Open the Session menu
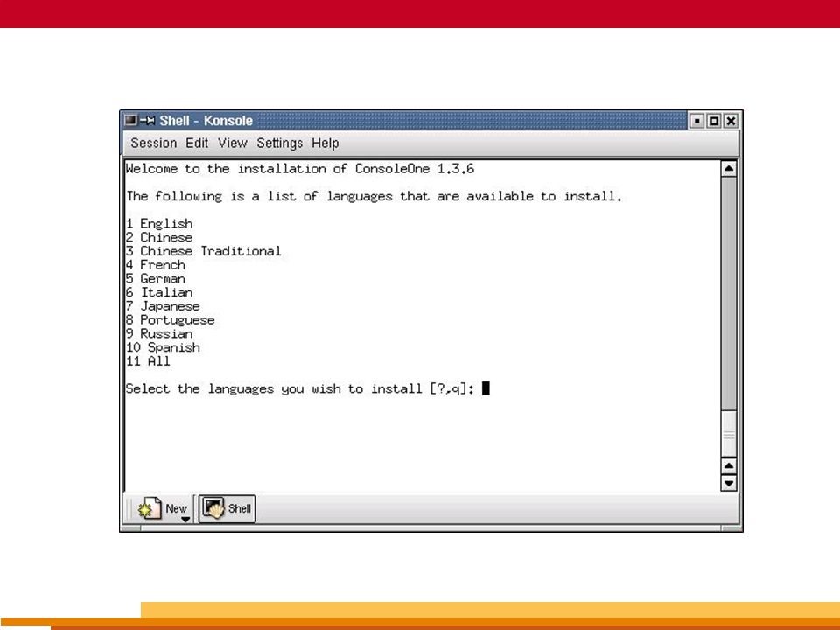Viewport: 840px width, 630px height. pos(153,143)
